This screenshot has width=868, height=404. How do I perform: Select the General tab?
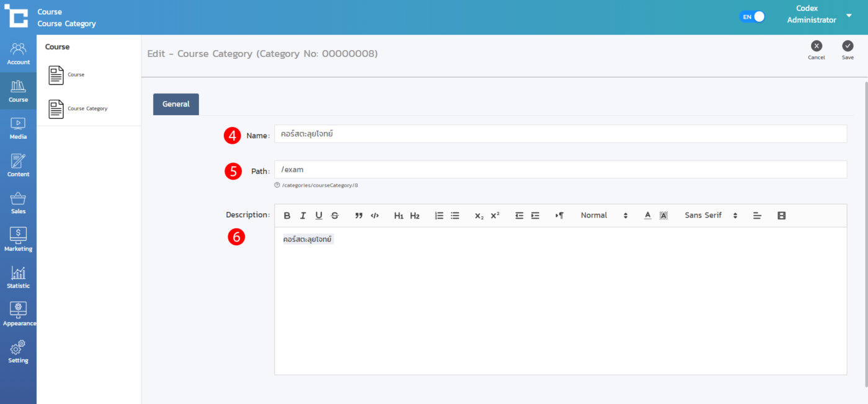[176, 104]
